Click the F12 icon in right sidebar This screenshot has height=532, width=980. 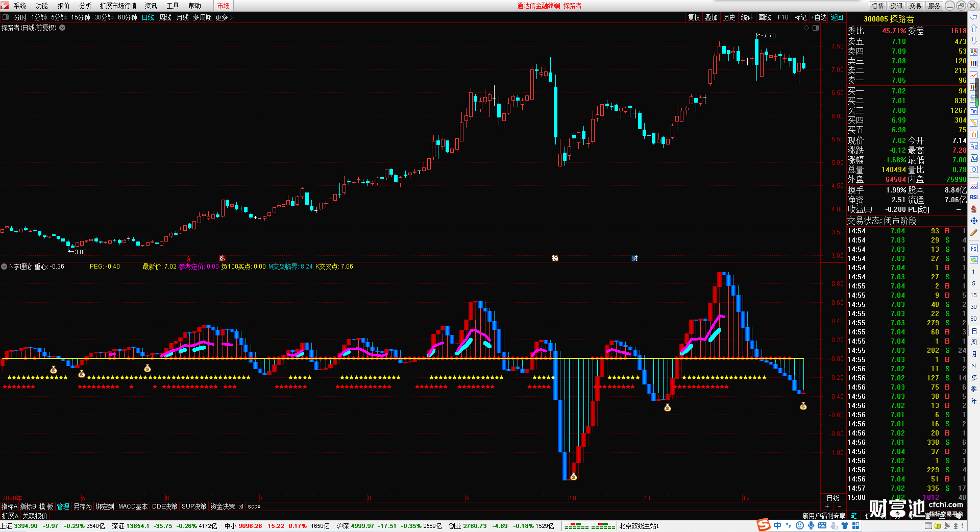[x=974, y=147]
